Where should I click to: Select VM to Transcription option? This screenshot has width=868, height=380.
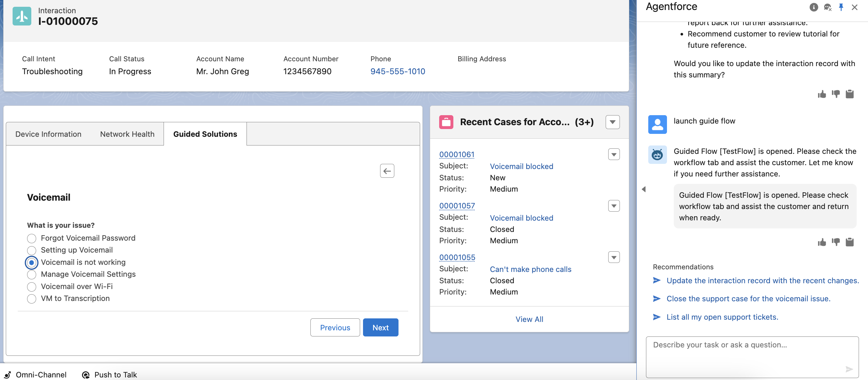point(32,299)
